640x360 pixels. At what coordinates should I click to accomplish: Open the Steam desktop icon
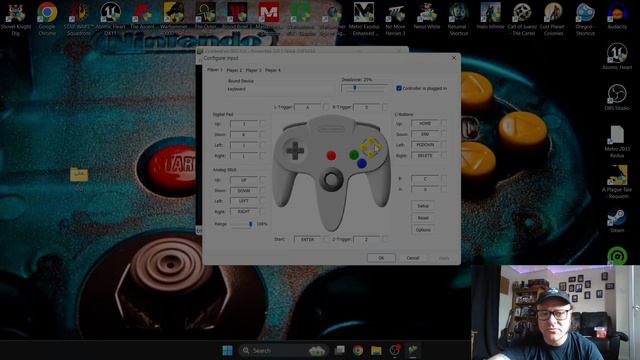click(x=617, y=221)
